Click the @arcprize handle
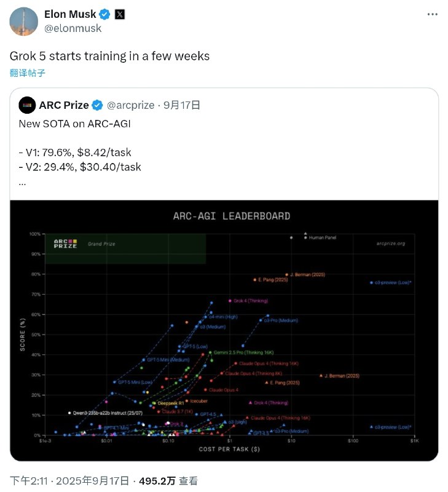The width and height of the screenshot is (448, 492). [131, 105]
